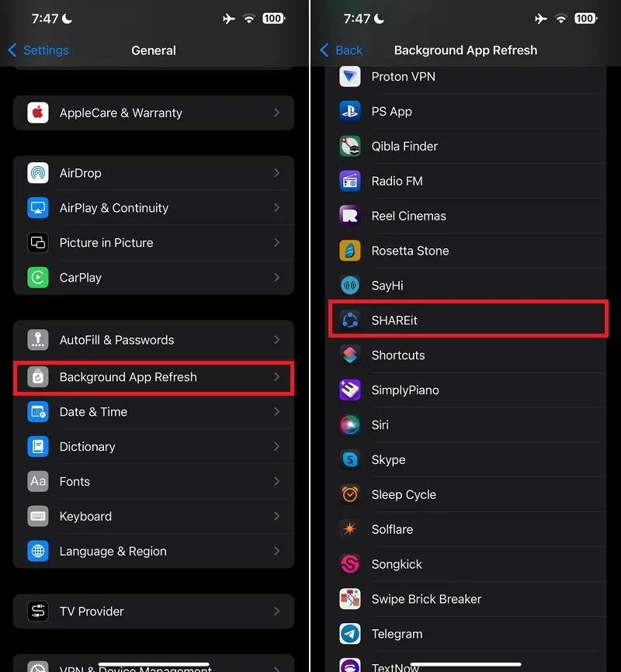Open Dictionary via its chevron
The height and width of the screenshot is (672, 621).
point(276,446)
